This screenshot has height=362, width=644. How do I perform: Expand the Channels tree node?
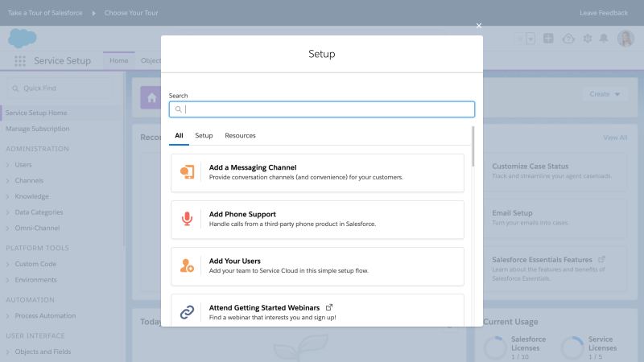(7, 180)
